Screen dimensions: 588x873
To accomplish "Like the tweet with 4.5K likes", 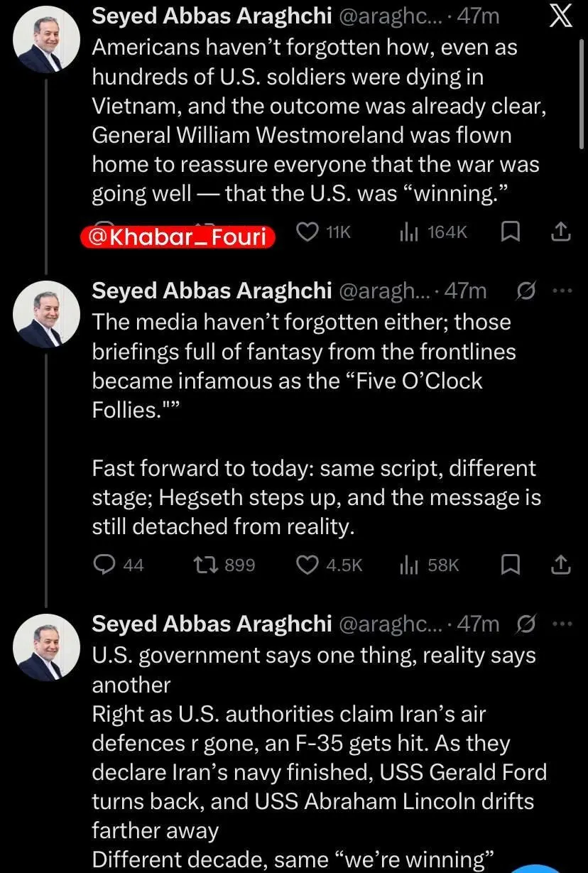I will click(x=308, y=565).
